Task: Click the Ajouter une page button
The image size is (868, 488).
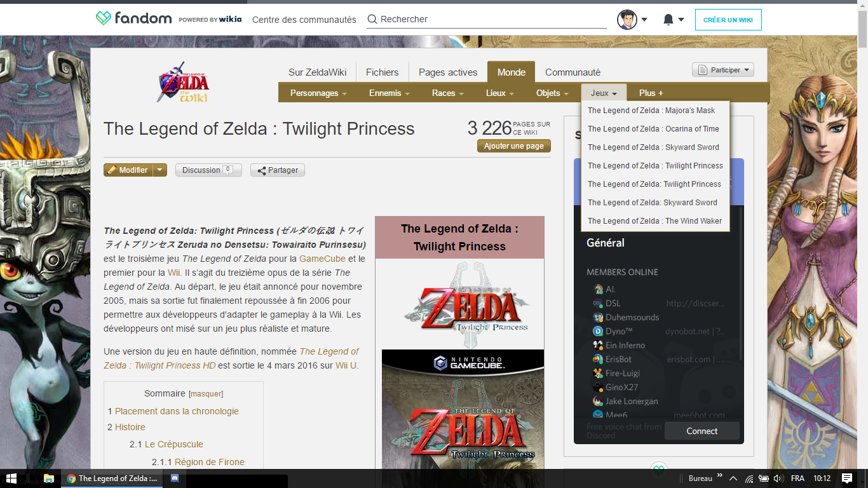Action: pos(513,146)
